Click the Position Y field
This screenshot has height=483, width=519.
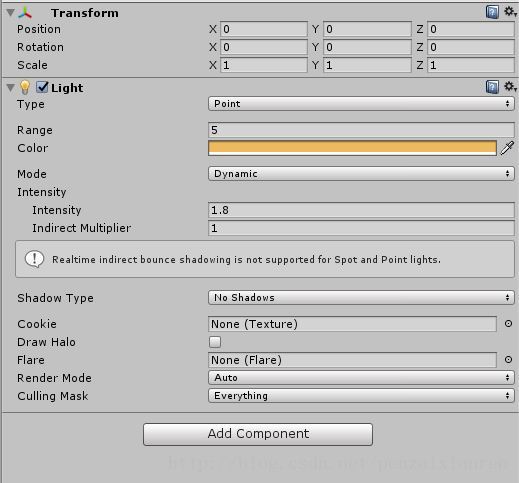pos(367,29)
